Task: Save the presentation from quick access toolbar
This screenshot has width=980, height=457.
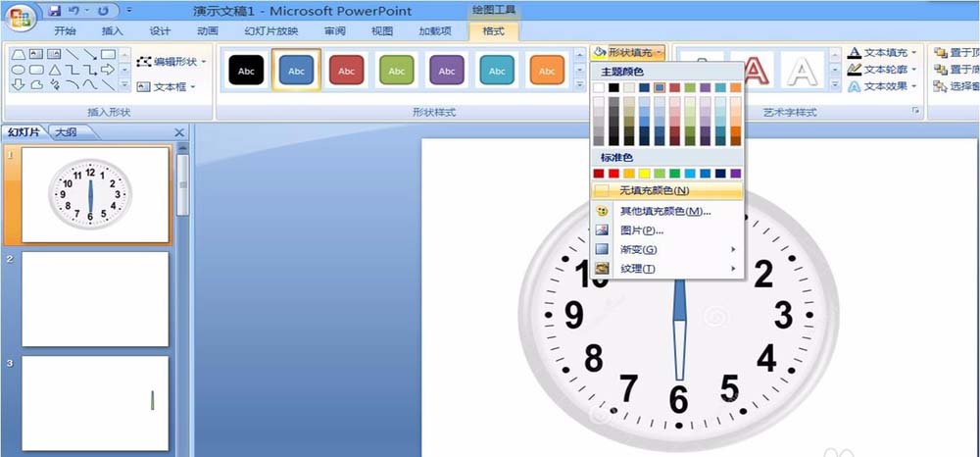Action: pyautogui.click(x=54, y=11)
